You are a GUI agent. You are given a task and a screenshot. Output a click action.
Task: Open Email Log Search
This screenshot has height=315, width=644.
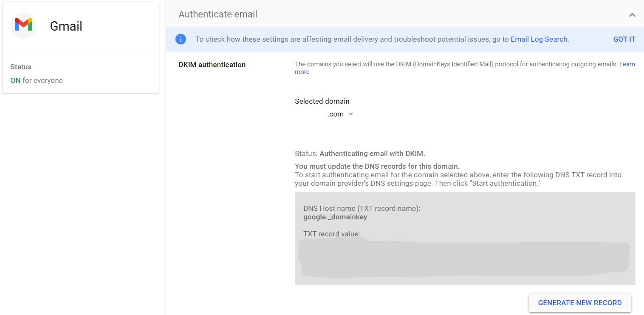[x=539, y=39]
